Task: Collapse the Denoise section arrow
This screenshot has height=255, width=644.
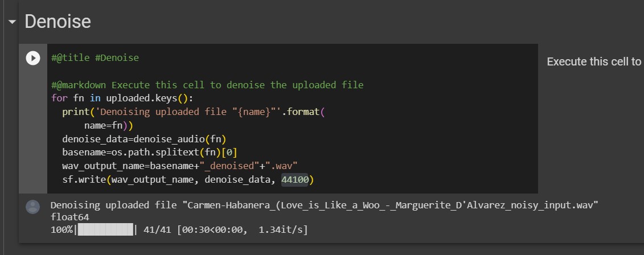Action: click(12, 22)
